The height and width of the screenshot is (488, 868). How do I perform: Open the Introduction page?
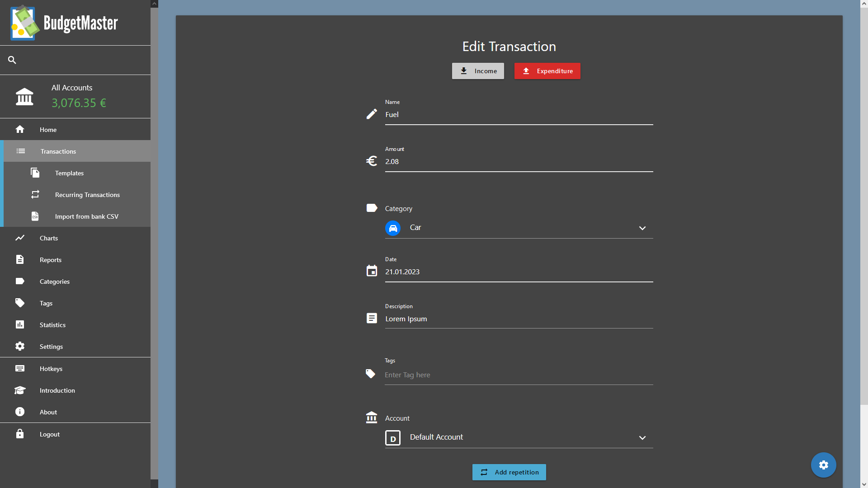click(x=75, y=390)
